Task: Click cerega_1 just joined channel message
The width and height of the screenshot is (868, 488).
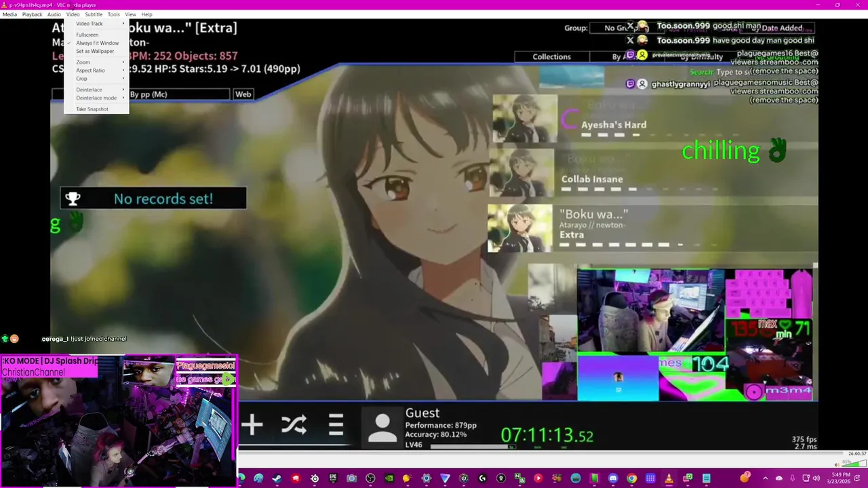Action: coord(84,339)
